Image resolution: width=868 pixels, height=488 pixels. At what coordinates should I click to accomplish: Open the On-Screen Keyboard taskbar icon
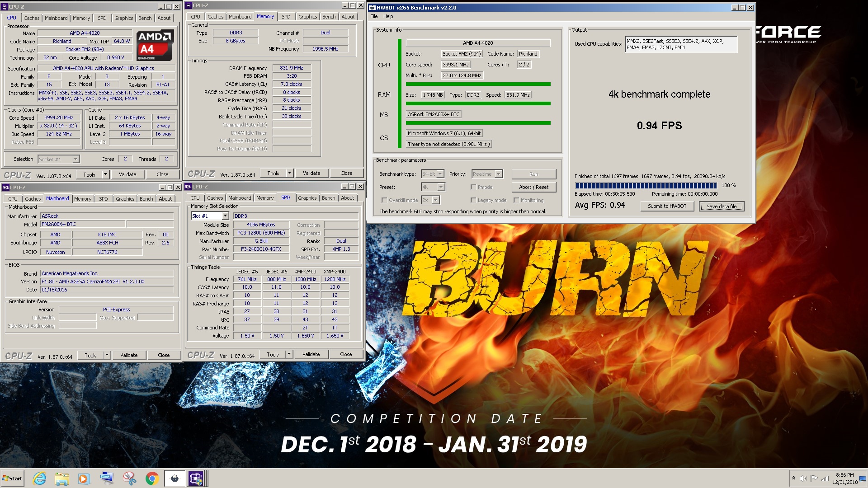tap(107, 479)
